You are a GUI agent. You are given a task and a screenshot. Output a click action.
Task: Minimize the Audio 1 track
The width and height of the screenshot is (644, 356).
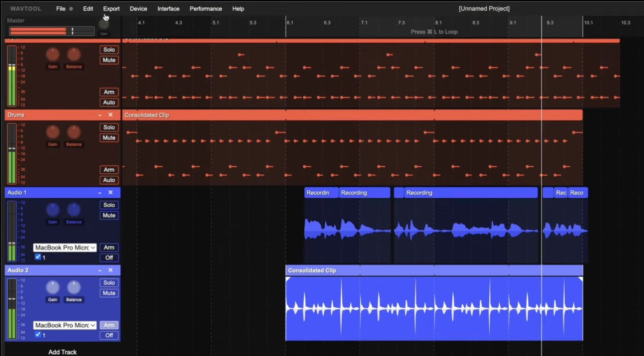coord(100,193)
